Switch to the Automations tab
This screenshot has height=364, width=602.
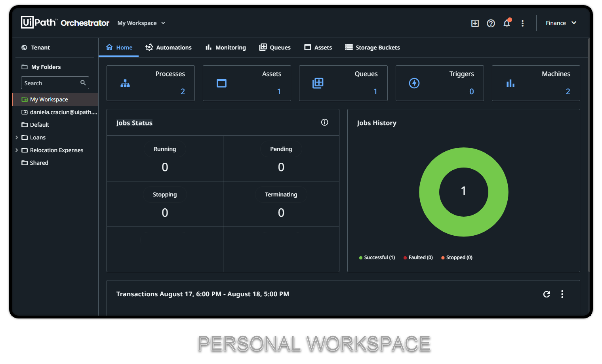168,48
